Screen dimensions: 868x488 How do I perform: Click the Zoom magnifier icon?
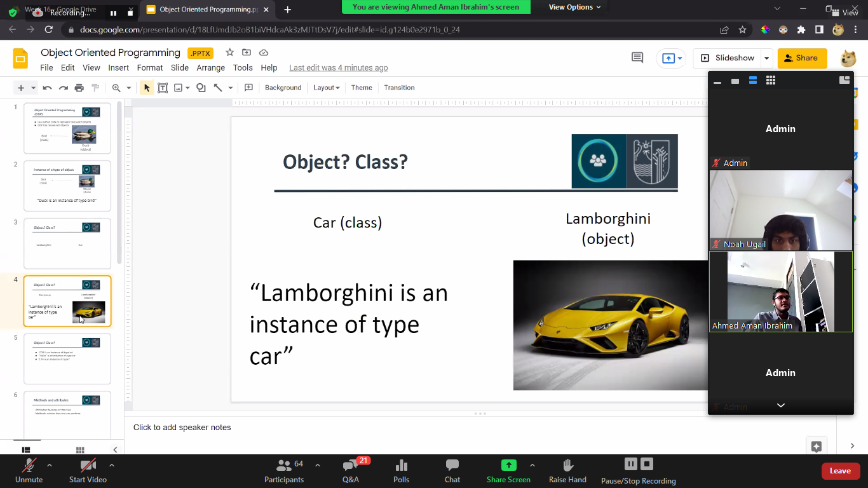coord(116,88)
